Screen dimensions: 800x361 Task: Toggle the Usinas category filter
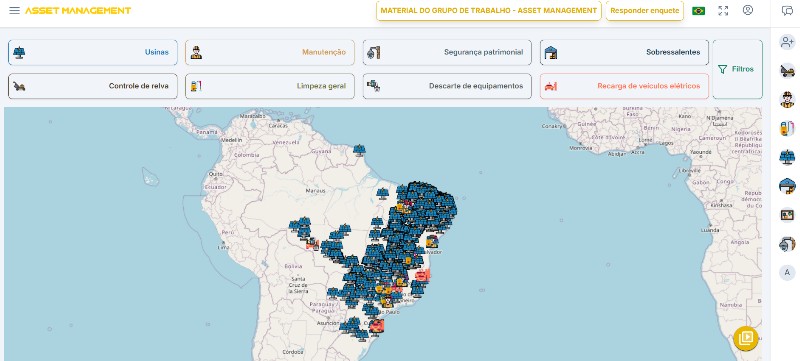93,53
